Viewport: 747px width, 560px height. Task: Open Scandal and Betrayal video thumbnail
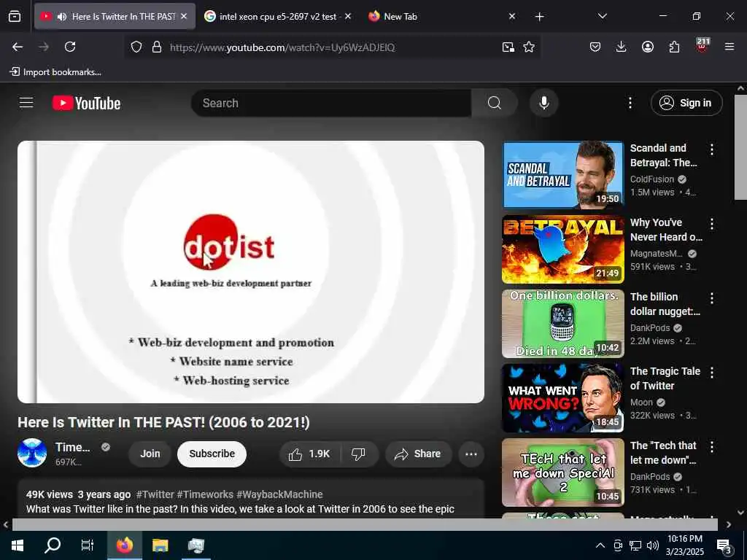click(562, 175)
